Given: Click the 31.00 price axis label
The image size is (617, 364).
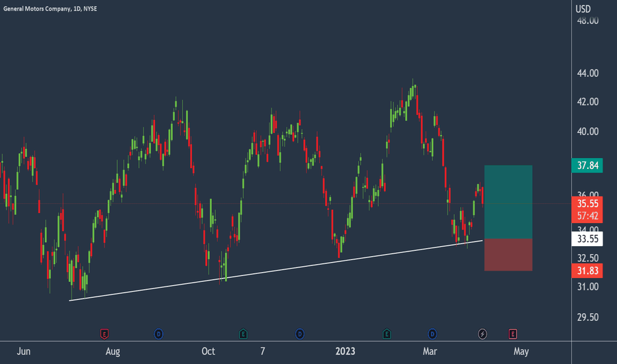Looking at the screenshot, I should pyautogui.click(x=587, y=287).
